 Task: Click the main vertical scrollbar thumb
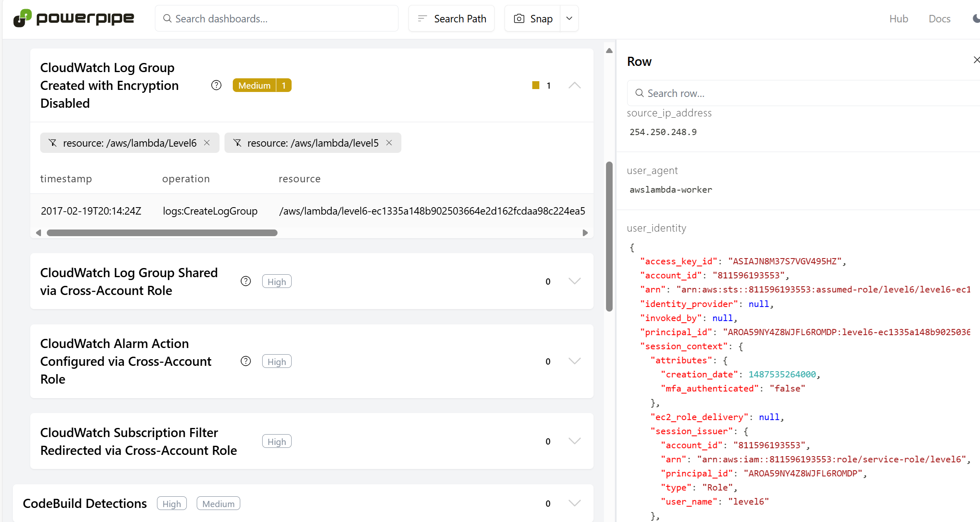click(x=609, y=236)
